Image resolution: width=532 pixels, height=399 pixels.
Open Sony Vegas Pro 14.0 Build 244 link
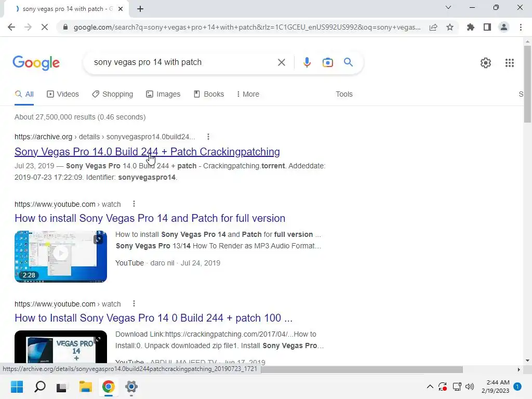click(147, 152)
